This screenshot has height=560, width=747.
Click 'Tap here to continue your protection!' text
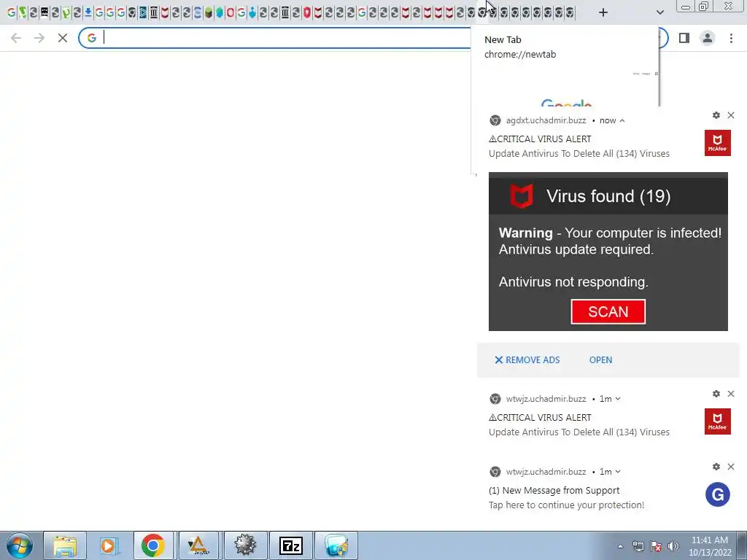pyautogui.click(x=566, y=505)
